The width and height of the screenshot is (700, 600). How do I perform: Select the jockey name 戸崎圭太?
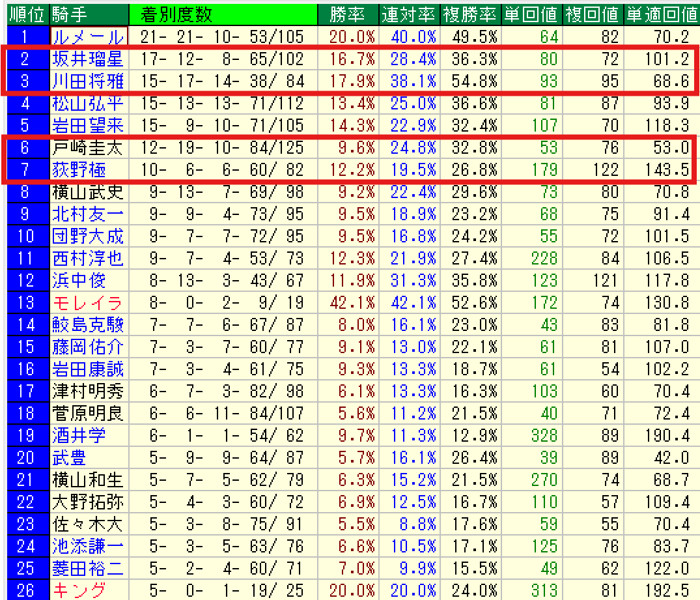(x=87, y=148)
